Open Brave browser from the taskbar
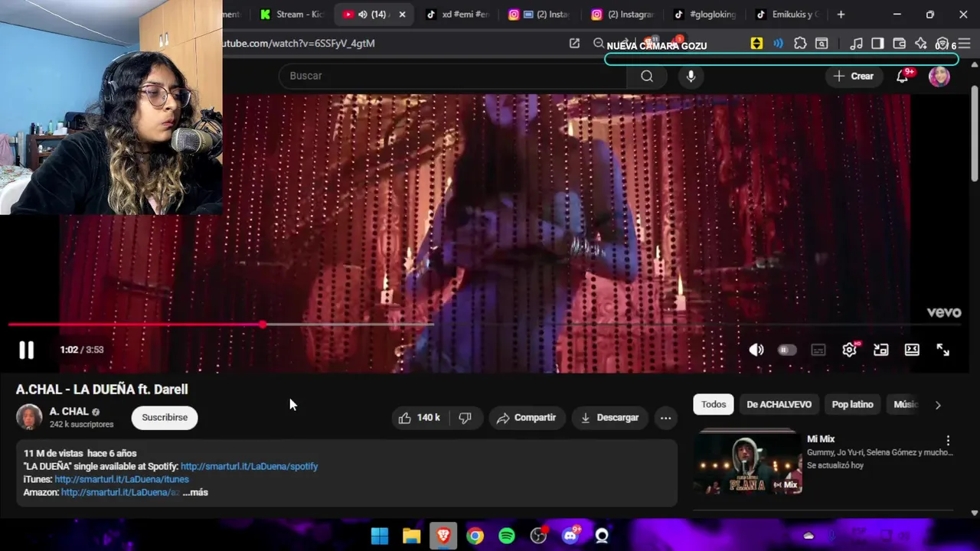Viewport: 980px width, 551px height. (x=443, y=536)
